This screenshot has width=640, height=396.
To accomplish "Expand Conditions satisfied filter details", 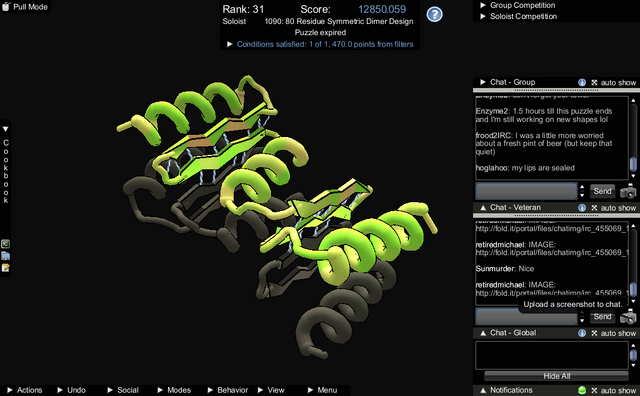I will click(229, 44).
